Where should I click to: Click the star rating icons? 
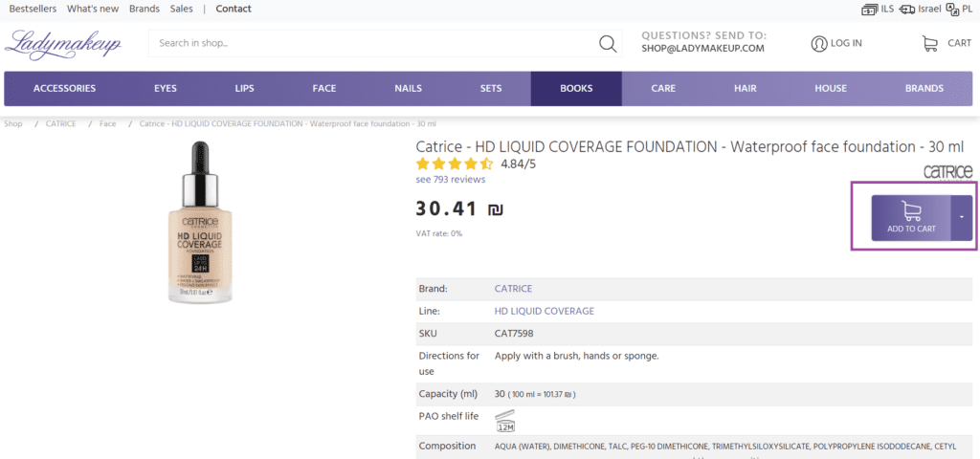click(x=455, y=164)
